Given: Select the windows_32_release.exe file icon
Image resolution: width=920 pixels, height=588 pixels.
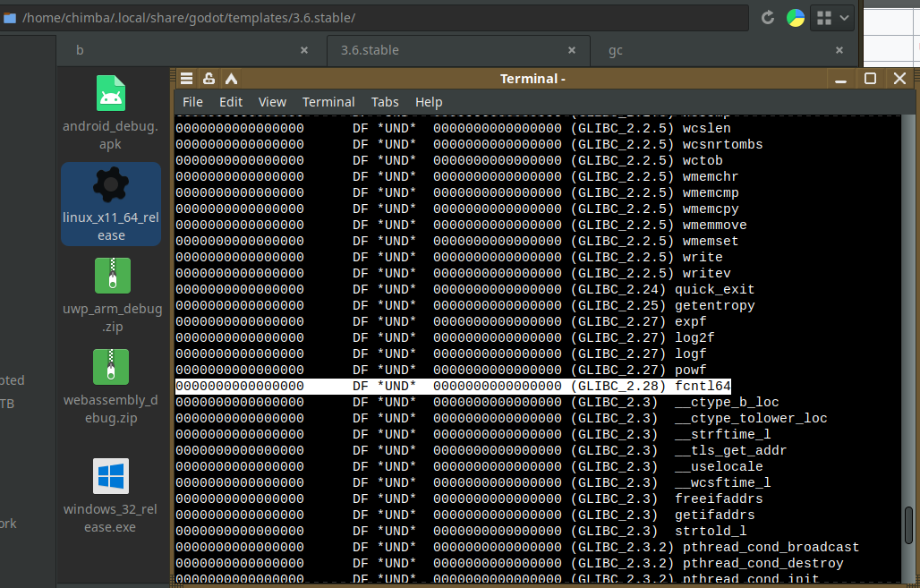Looking at the screenshot, I should [111, 477].
